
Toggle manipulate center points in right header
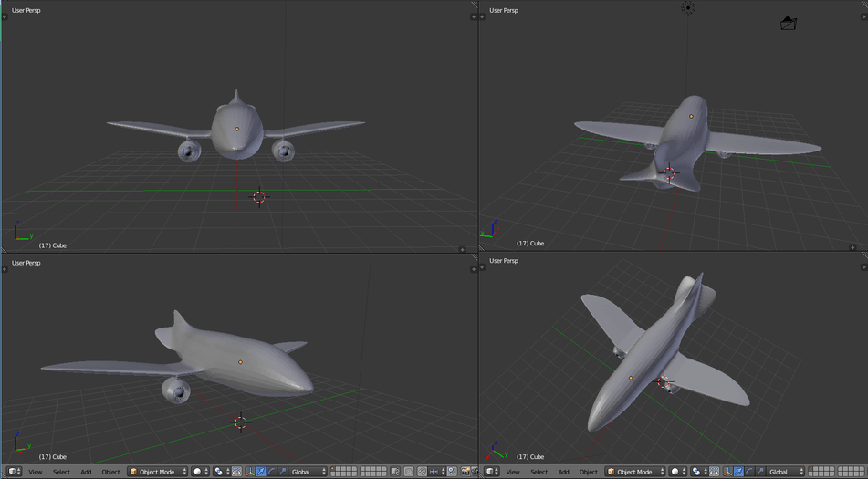pyautogui.click(x=714, y=472)
